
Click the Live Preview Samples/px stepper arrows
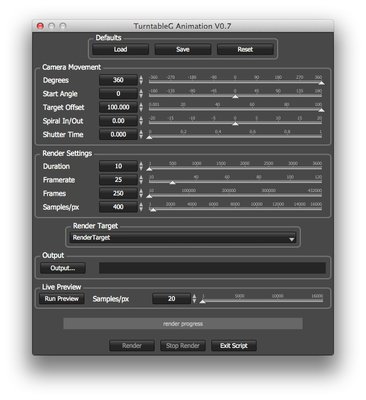[194, 299]
